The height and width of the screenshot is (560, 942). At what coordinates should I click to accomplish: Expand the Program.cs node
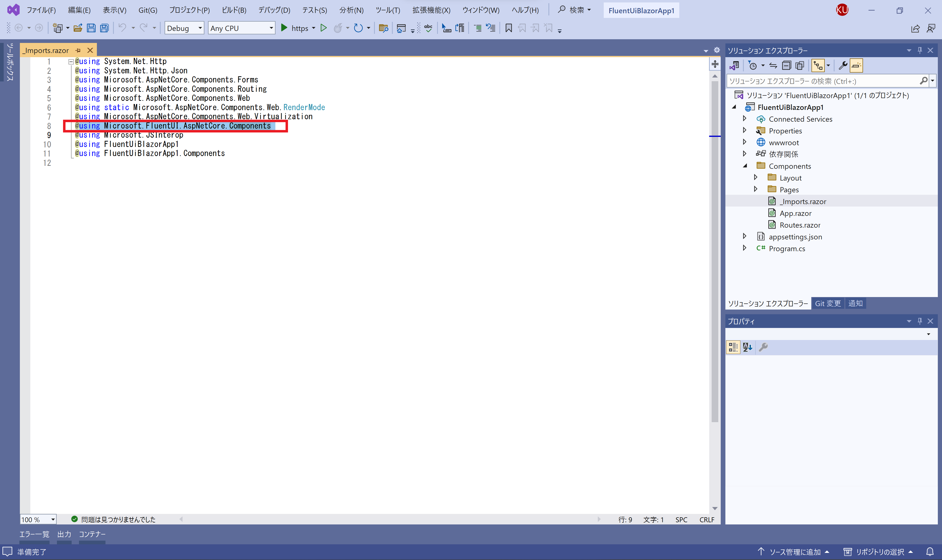[745, 248]
